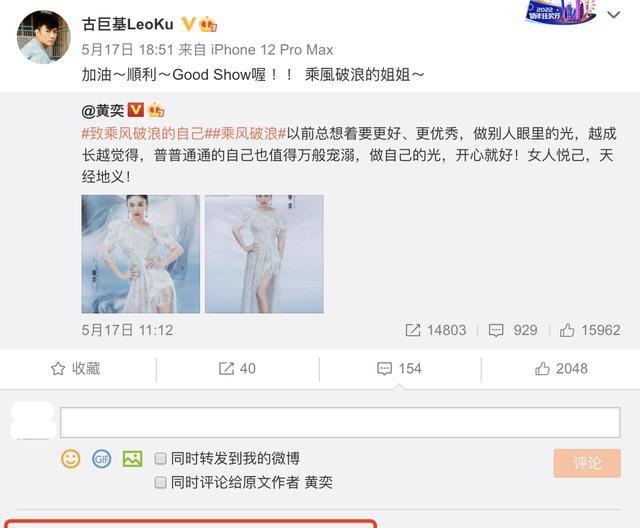Click the image upload icon
This screenshot has width=640, height=528.
(x=133, y=459)
